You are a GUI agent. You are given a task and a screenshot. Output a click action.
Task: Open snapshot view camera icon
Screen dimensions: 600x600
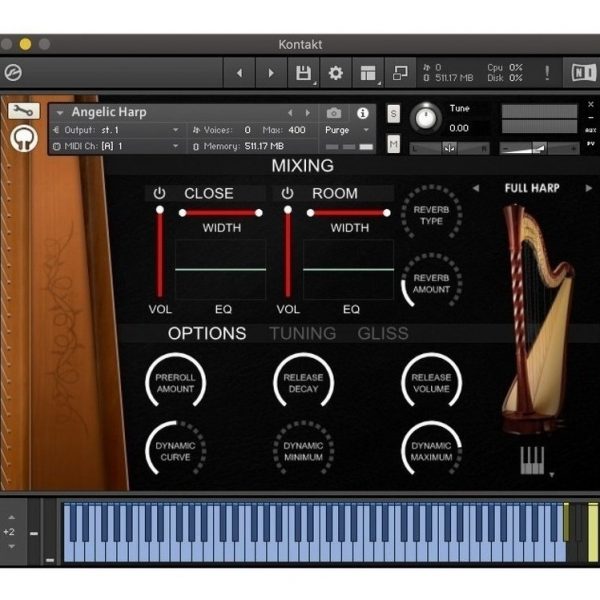point(334,113)
